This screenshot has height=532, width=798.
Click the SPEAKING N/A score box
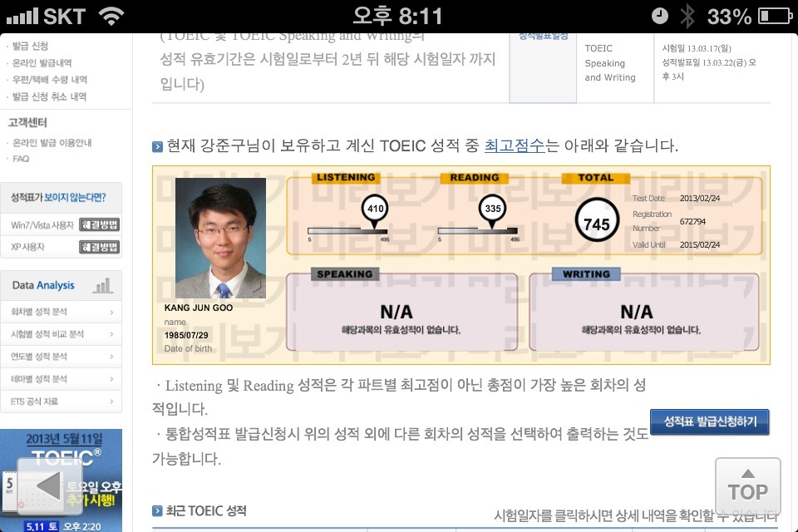(401, 313)
